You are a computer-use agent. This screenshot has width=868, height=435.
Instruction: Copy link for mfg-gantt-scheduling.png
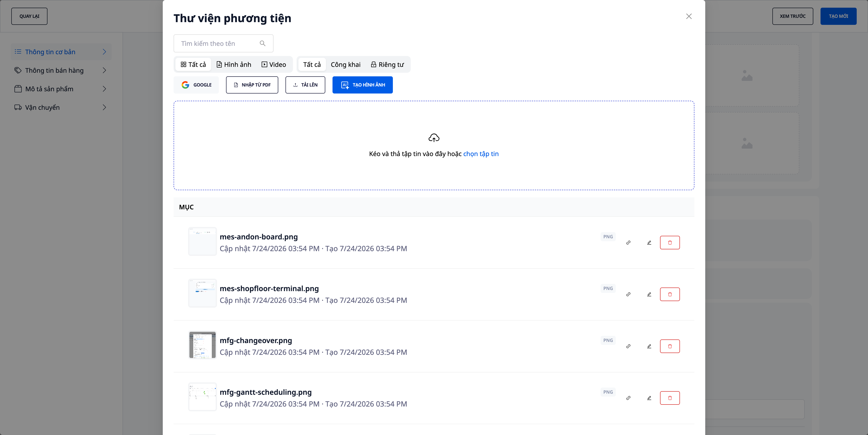click(628, 398)
